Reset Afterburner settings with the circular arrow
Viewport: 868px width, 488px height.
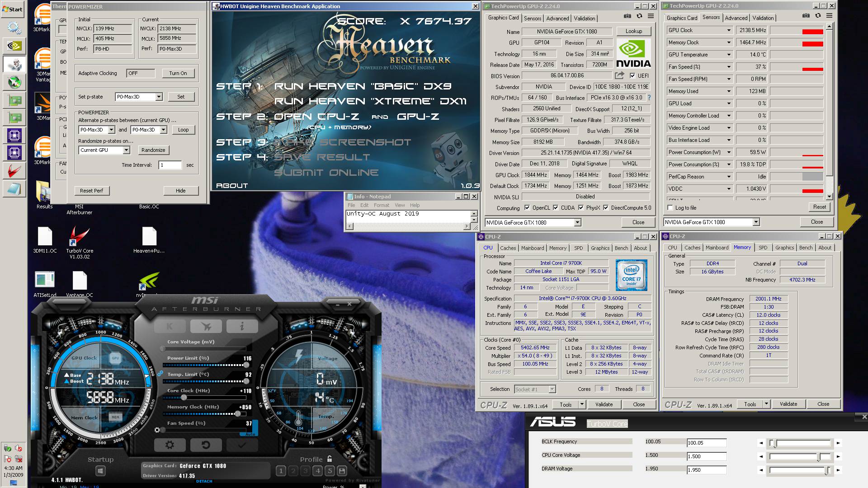(206, 445)
